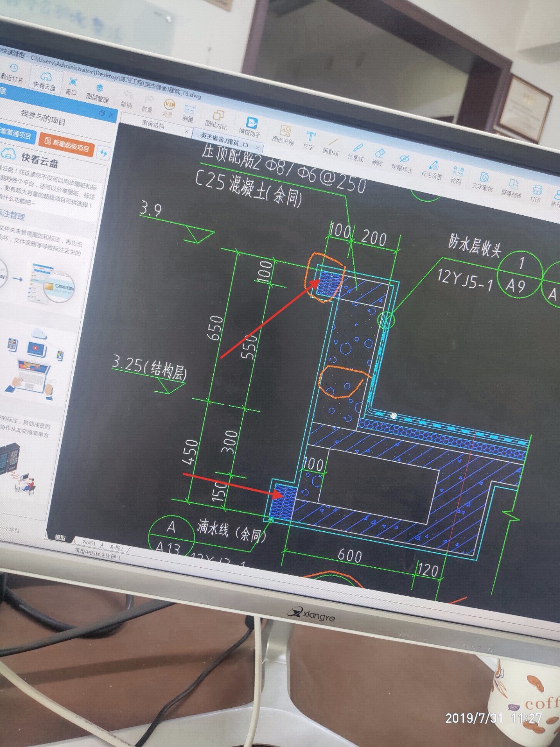Open 标注设置 annotation settings

click(432, 169)
